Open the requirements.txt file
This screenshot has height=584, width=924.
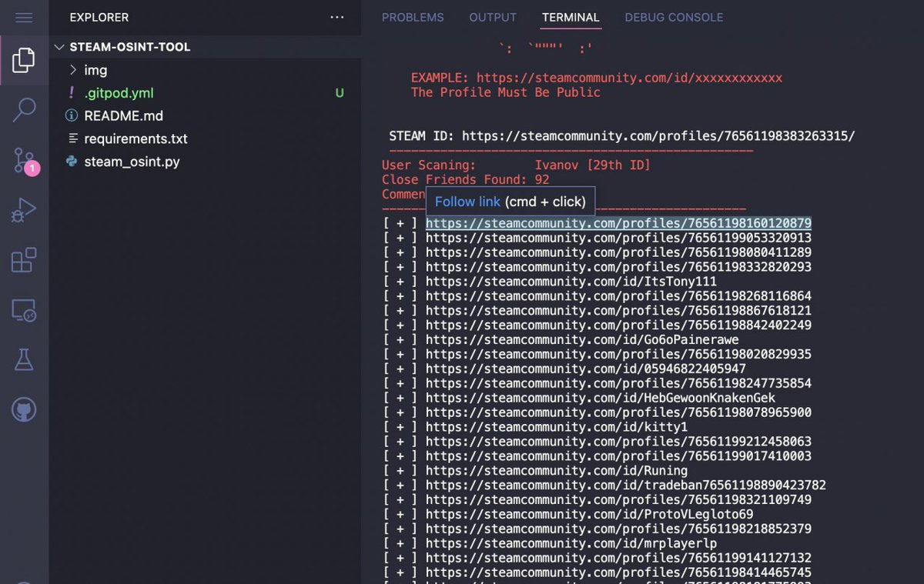click(136, 138)
